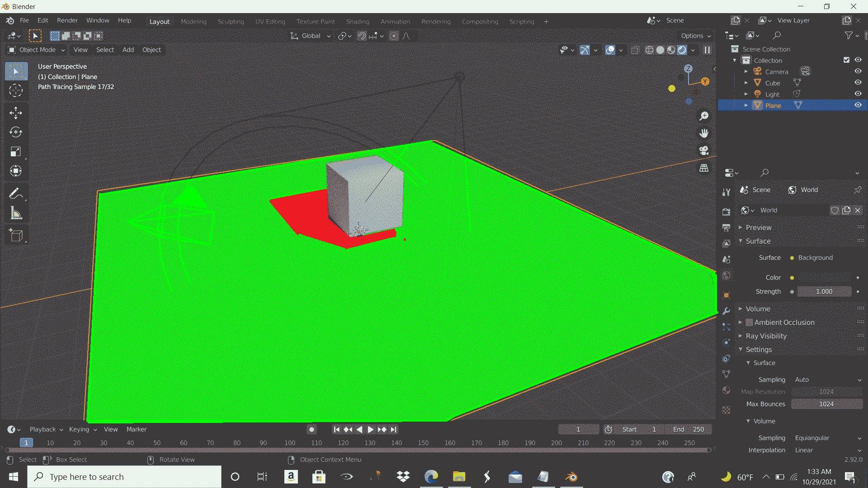Screen dimensions: 868x488
Task: Switch to solid viewport shading
Action: pyautogui.click(x=660, y=50)
